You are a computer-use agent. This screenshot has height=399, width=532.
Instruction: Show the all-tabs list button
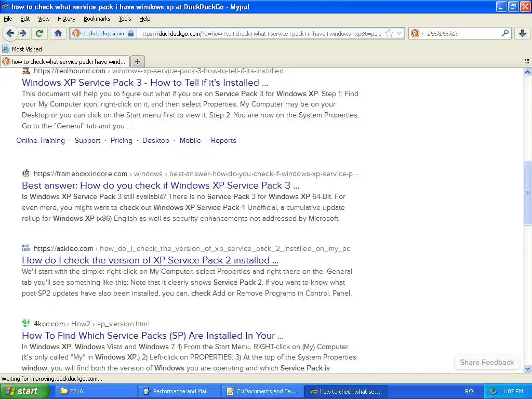click(x=527, y=61)
